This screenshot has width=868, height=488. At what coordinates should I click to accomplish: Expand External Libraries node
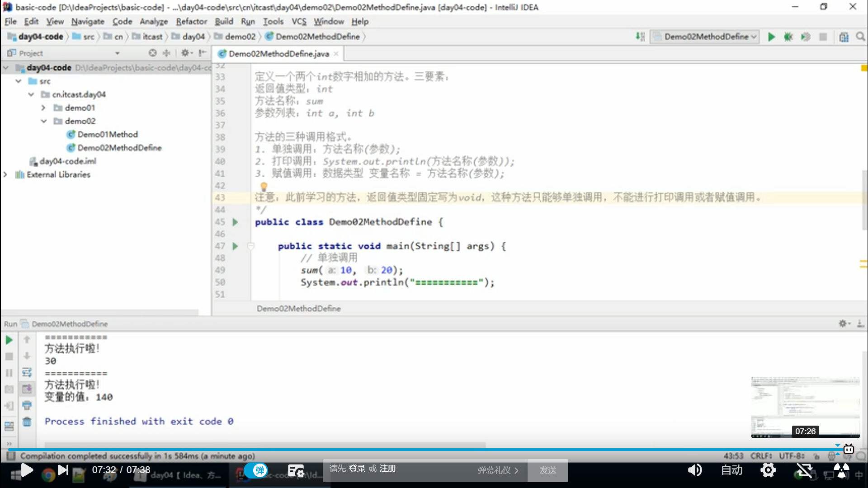click(5, 174)
